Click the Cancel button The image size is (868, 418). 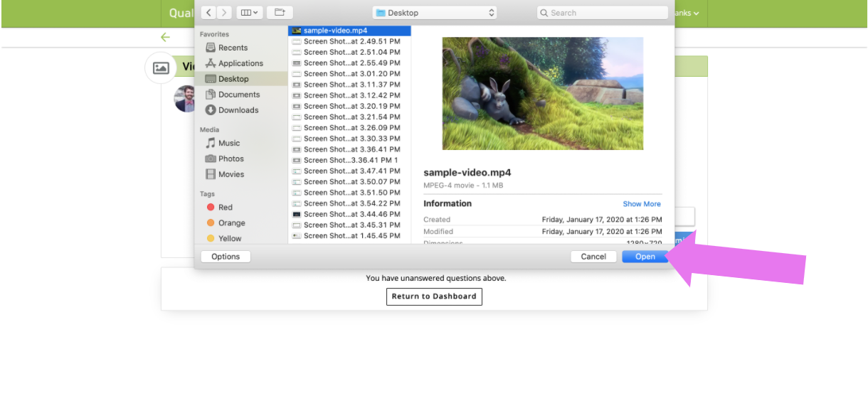[593, 257]
